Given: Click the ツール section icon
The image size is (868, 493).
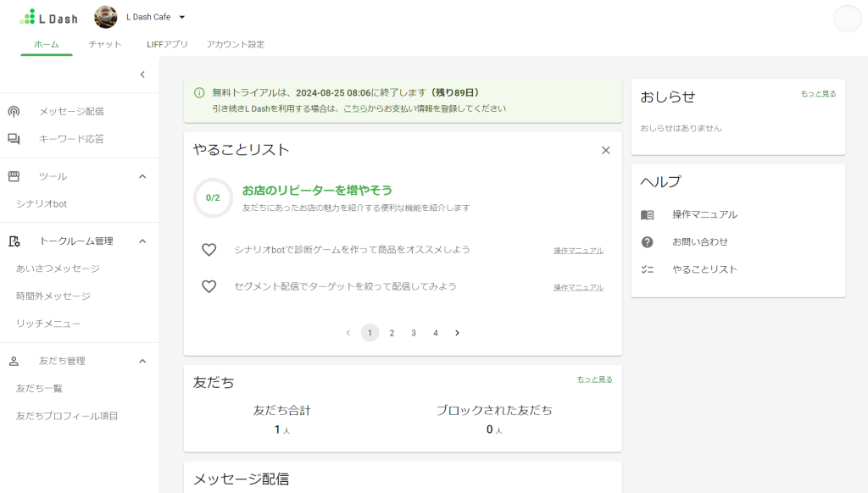Looking at the screenshot, I should click(x=12, y=176).
